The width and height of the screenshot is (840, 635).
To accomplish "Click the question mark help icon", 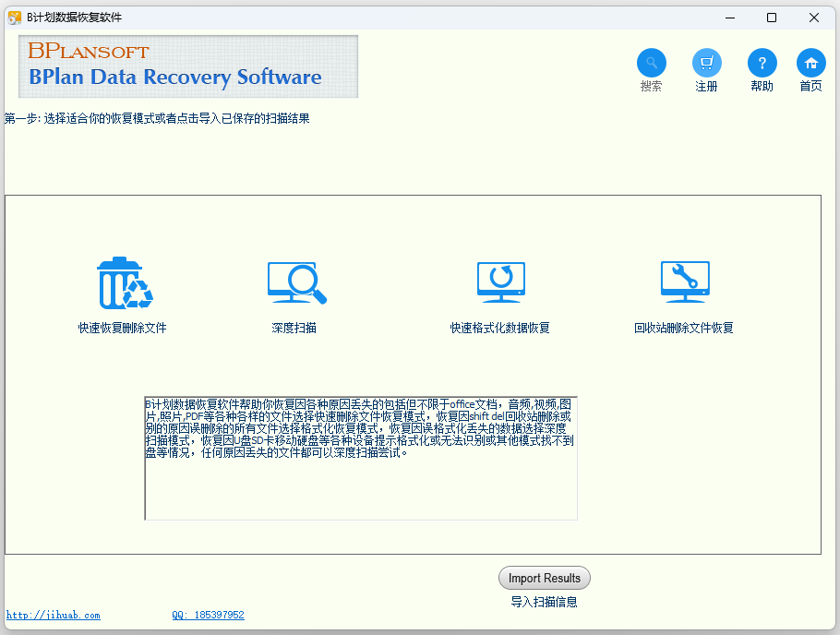I will [762, 63].
